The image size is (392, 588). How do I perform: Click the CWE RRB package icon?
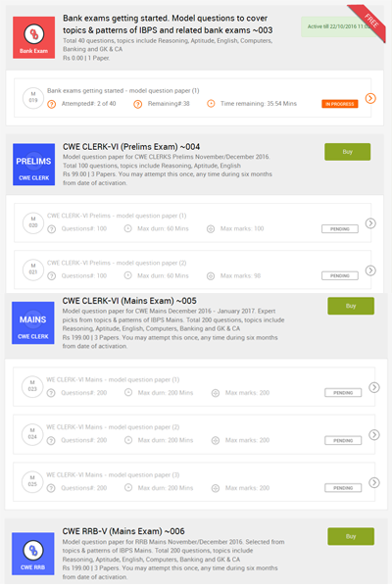[33, 554]
